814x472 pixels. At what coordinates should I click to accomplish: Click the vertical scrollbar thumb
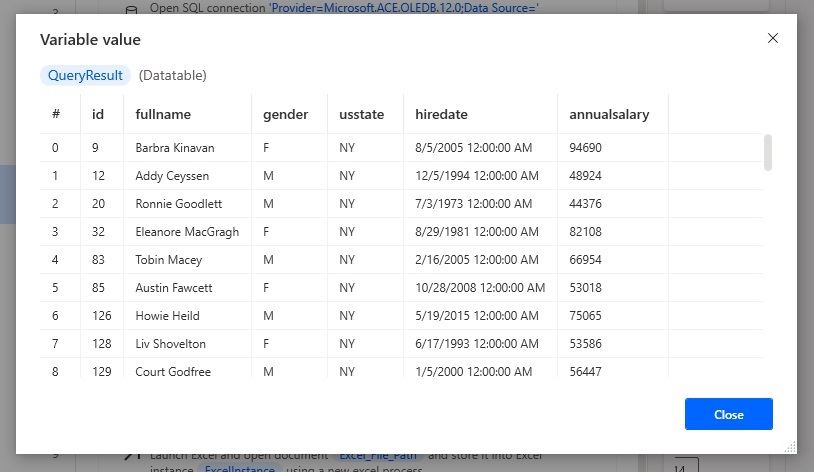[768, 152]
